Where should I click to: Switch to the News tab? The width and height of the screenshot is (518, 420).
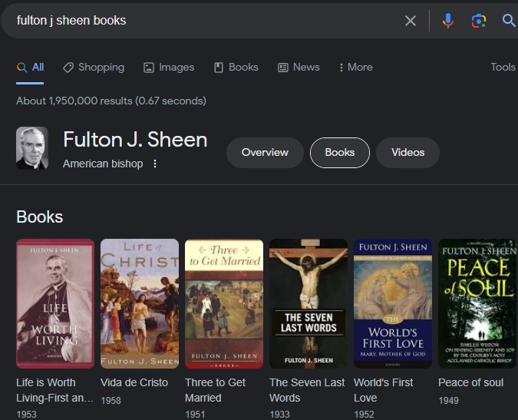coord(299,68)
